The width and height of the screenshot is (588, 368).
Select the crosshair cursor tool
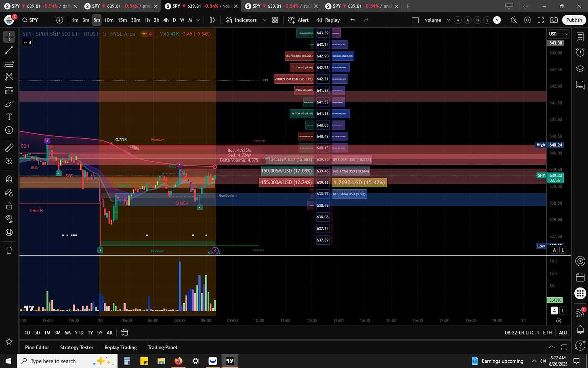(9, 37)
